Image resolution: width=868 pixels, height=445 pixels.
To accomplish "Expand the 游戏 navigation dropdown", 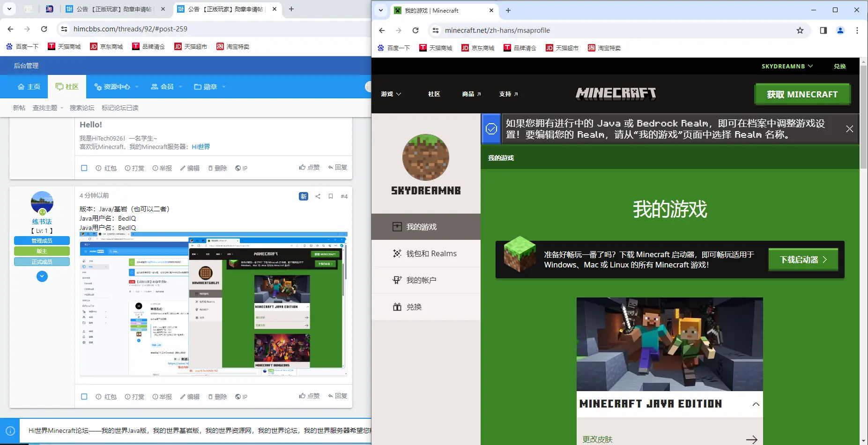I will point(390,94).
